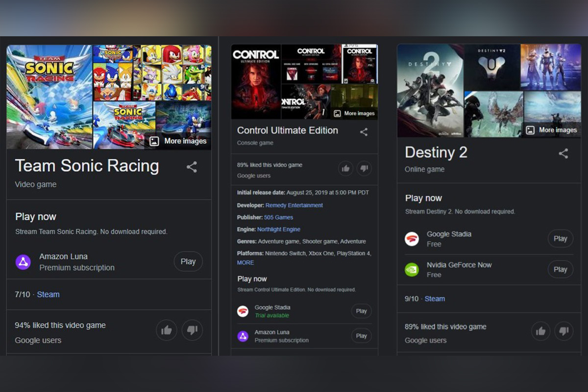The width and height of the screenshot is (588, 392).
Task: Open main Control Ultimate Edition cover image
Action: [256, 82]
